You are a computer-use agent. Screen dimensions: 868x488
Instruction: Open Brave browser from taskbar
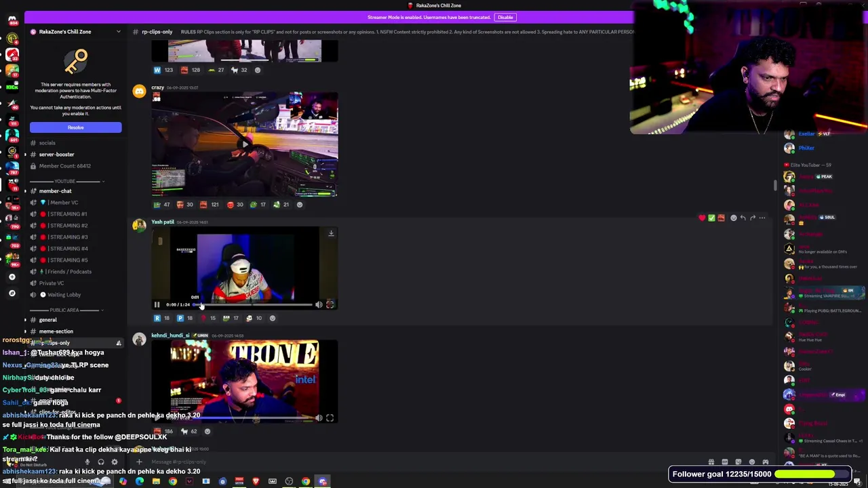pos(256,482)
